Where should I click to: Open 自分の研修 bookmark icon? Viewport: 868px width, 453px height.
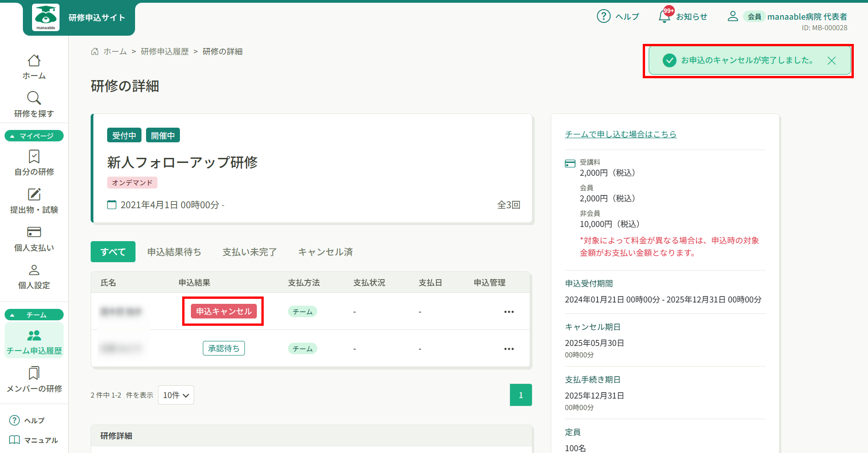click(x=34, y=157)
